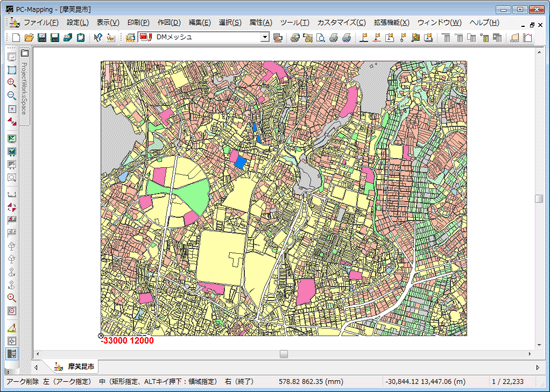Click the 578.82 862.35 (mm) status value
This screenshot has height=392, width=550.
(311, 381)
